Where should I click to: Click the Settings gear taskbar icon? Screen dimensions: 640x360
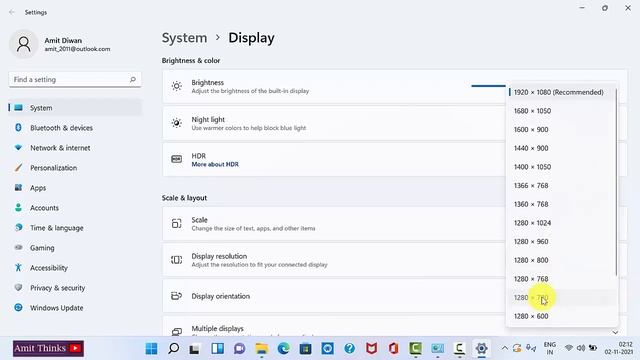482,349
